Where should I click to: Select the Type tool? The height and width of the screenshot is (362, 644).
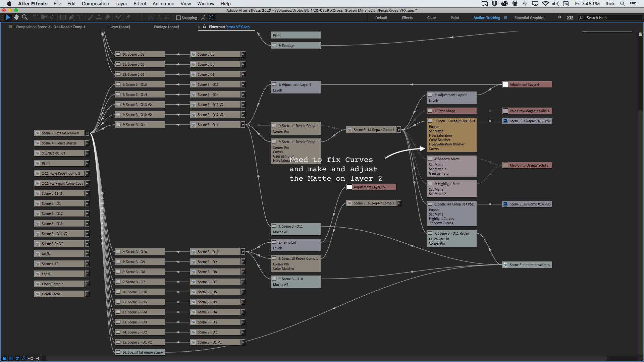tap(80, 17)
